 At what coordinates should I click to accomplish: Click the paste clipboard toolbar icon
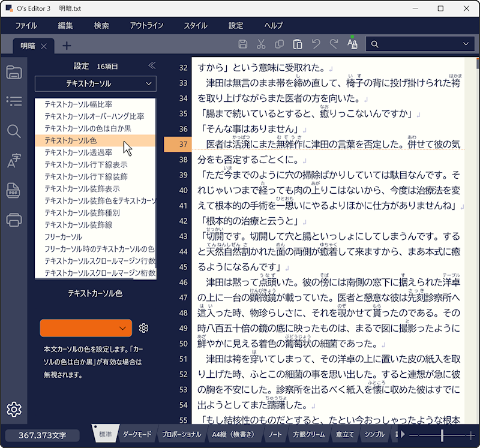click(297, 44)
